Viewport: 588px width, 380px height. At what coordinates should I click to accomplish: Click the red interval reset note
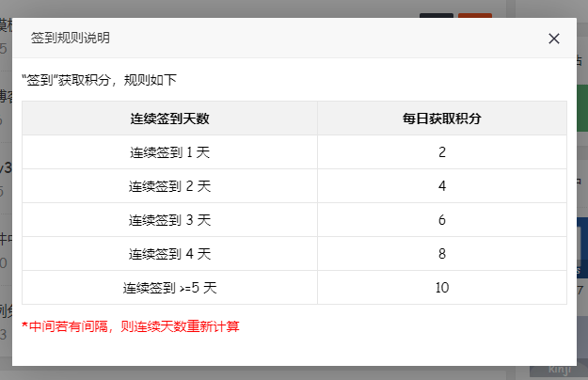pos(131,327)
